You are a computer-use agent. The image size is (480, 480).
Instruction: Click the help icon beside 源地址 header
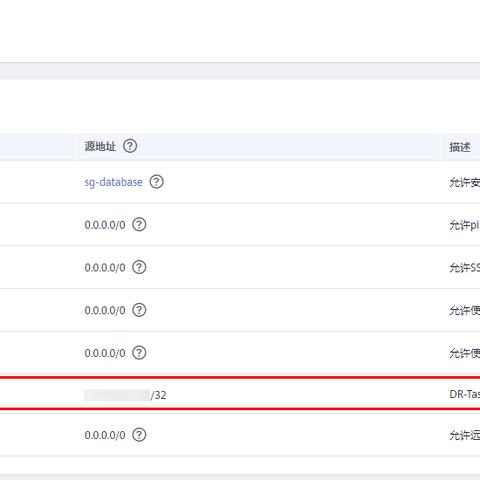coord(130,146)
